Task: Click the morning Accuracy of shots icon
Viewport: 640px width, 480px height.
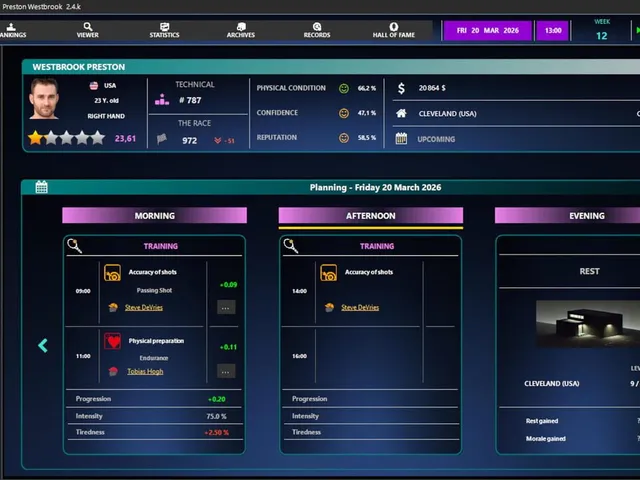Action: (112, 273)
